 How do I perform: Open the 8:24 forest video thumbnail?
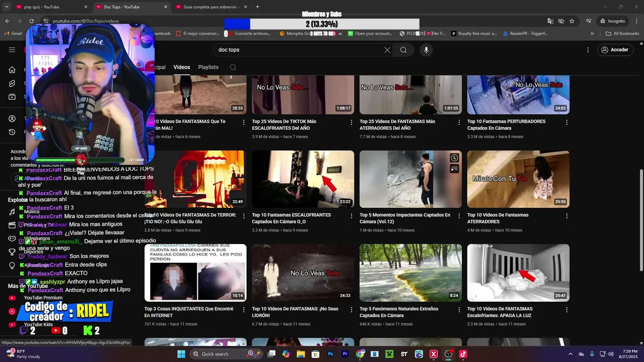(x=411, y=273)
